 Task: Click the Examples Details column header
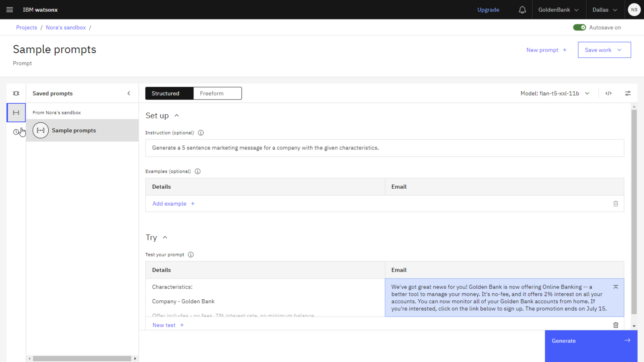coord(265,187)
